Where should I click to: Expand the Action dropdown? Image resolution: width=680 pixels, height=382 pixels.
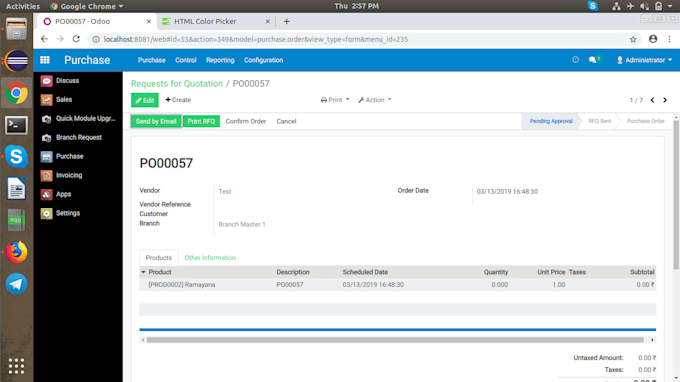click(x=375, y=100)
